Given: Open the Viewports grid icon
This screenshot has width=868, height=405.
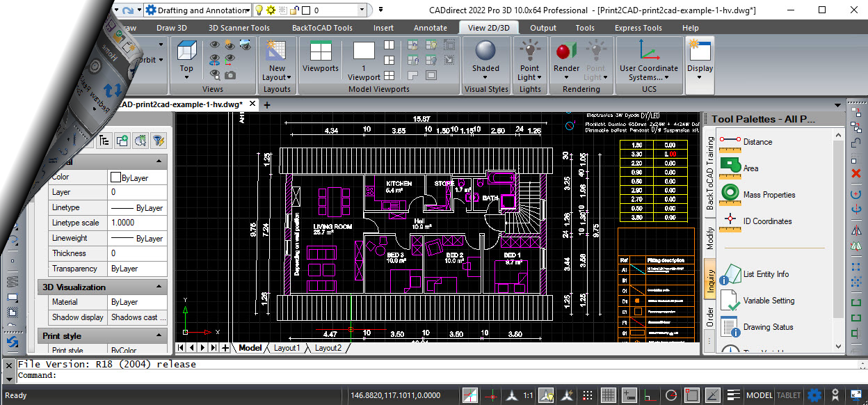Looking at the screenshot, I should tap(321, 51).
